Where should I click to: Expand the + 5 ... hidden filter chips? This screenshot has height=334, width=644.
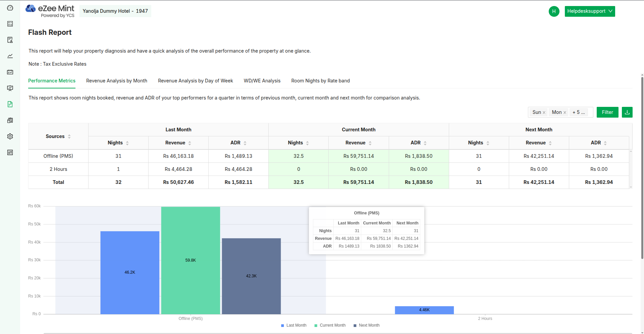[579, 112]
